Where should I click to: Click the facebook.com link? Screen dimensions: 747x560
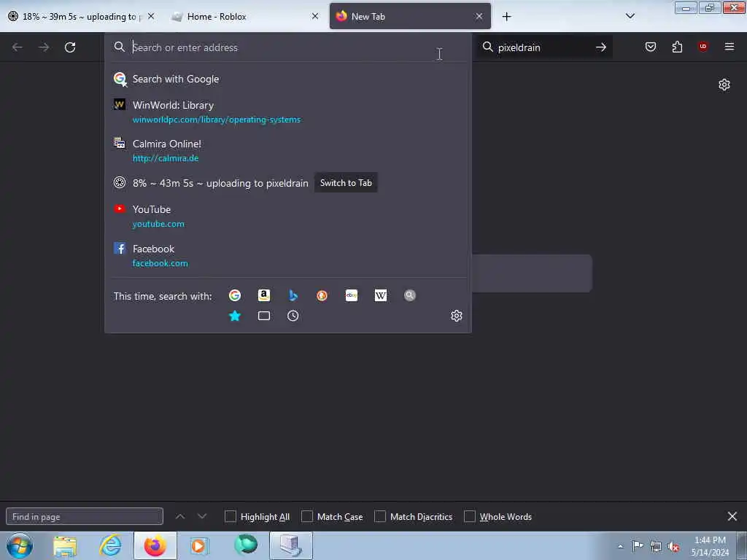(x=160, y=263)
